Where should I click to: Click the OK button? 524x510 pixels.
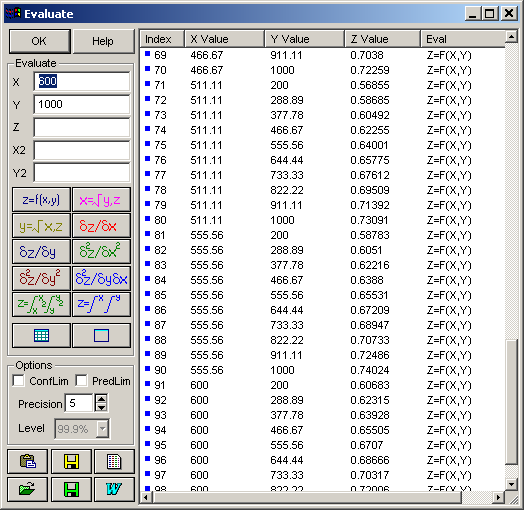(39, 41)
